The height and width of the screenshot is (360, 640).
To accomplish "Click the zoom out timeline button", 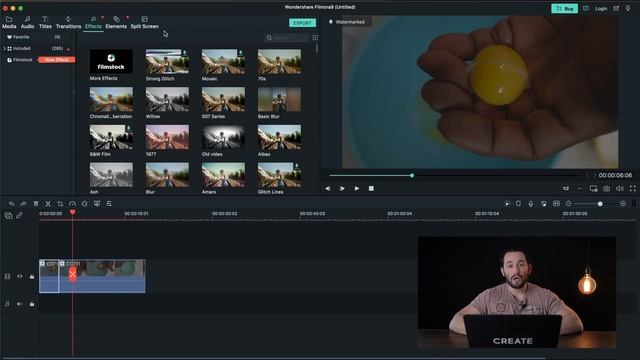I will (569, 204).
